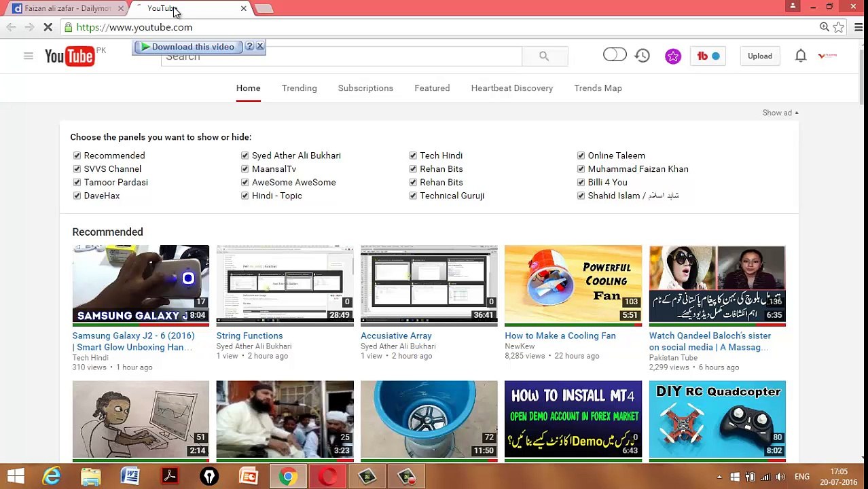This screenshot has width=868, height=489.
Task: Switch to Chrome in taskbar
Action: [288, 476]
